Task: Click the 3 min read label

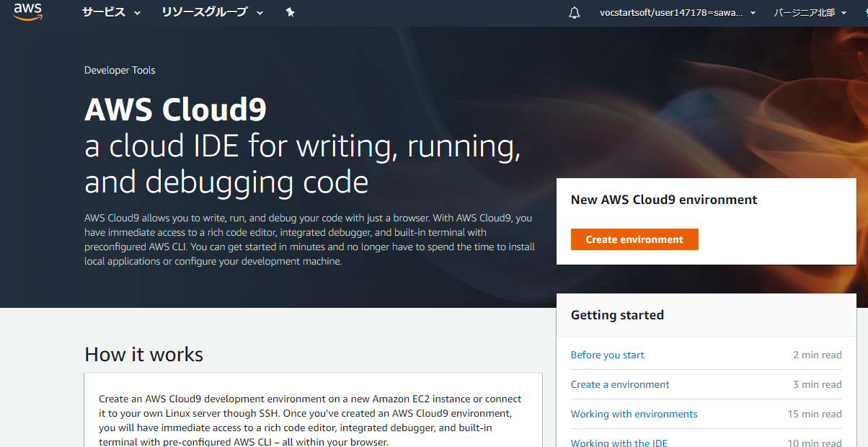Action: 818,384
